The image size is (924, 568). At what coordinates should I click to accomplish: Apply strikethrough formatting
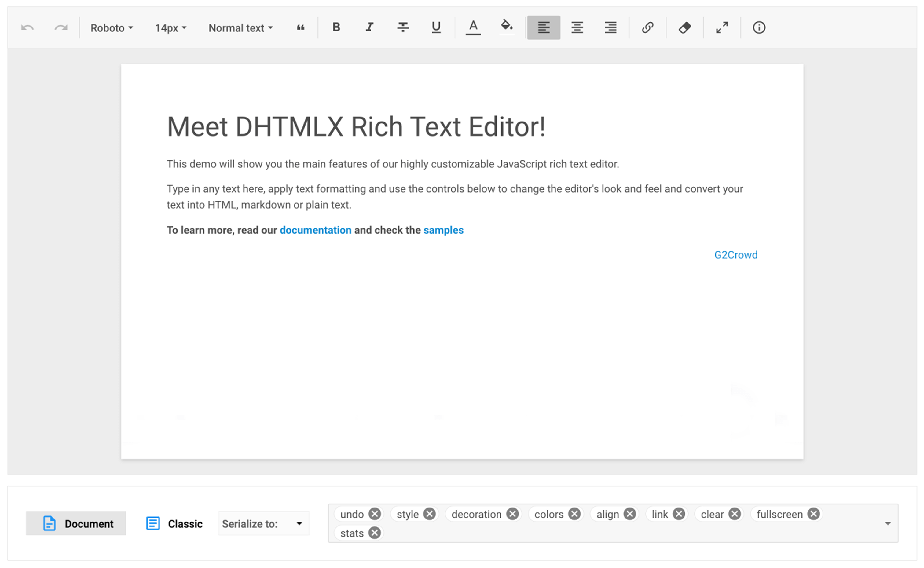point(402,27)
